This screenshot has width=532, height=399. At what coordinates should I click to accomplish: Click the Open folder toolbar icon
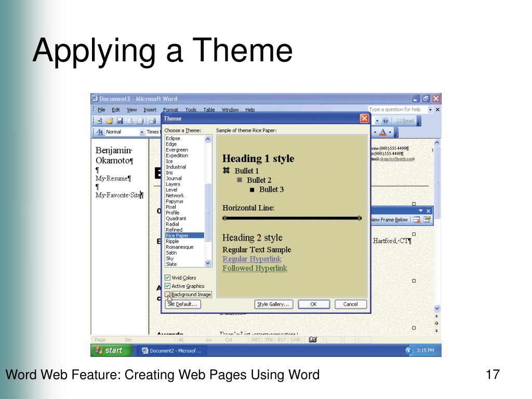[109, 121]
